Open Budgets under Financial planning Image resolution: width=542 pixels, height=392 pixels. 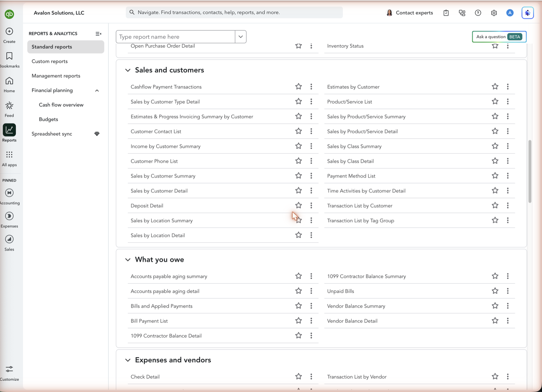coord(48,119)
